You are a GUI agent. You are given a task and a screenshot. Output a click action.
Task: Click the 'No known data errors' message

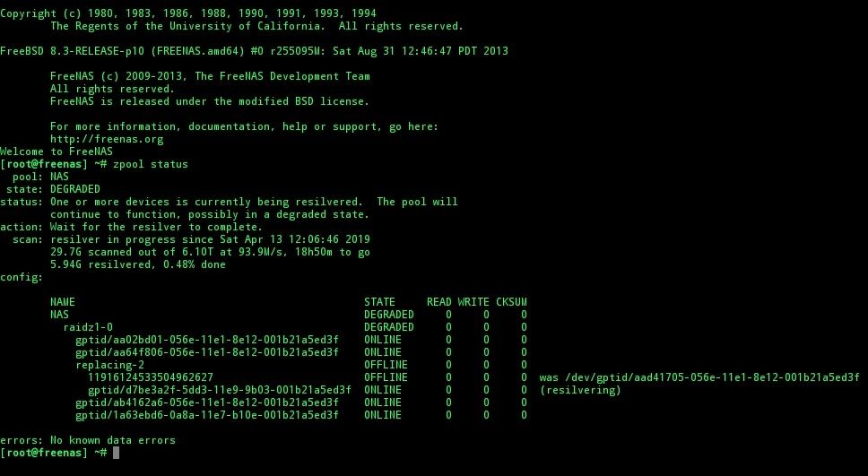pos(113,440)
